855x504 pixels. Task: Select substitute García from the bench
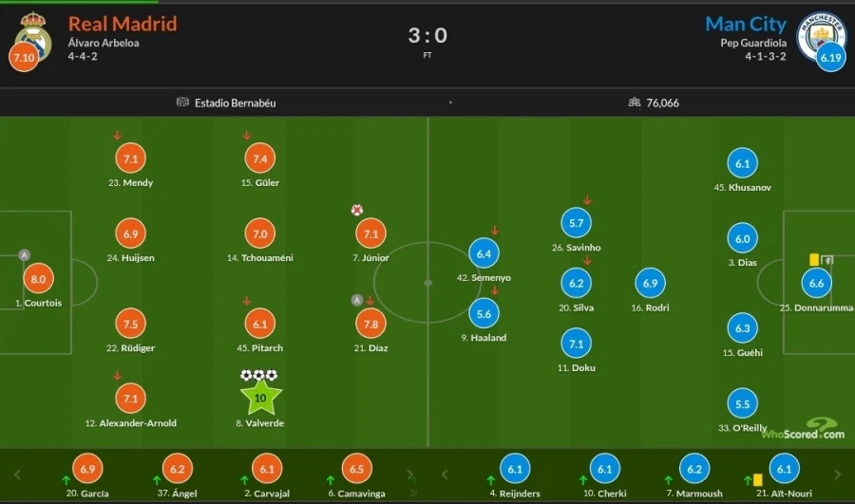88,469
